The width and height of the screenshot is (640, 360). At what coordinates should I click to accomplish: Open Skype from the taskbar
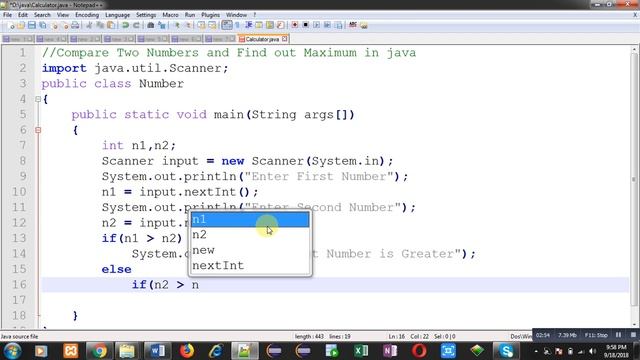coord(506,351)
